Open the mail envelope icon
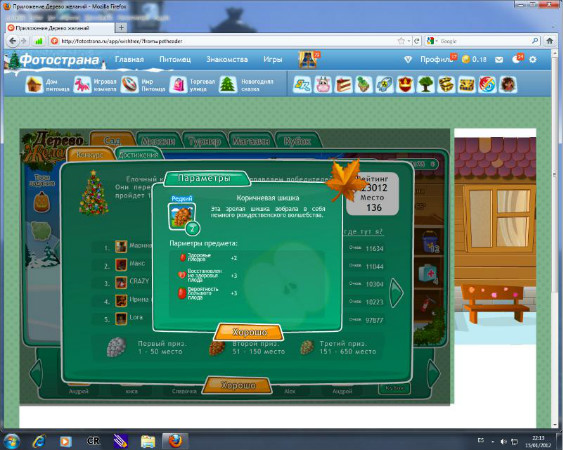563x450 pixels. 499,60
